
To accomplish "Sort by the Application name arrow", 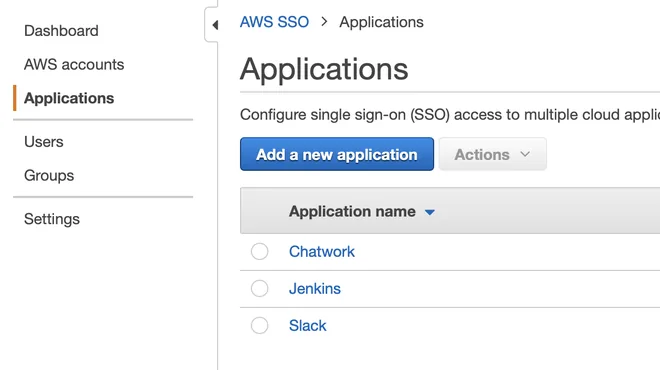I will (x=429, y=212).
